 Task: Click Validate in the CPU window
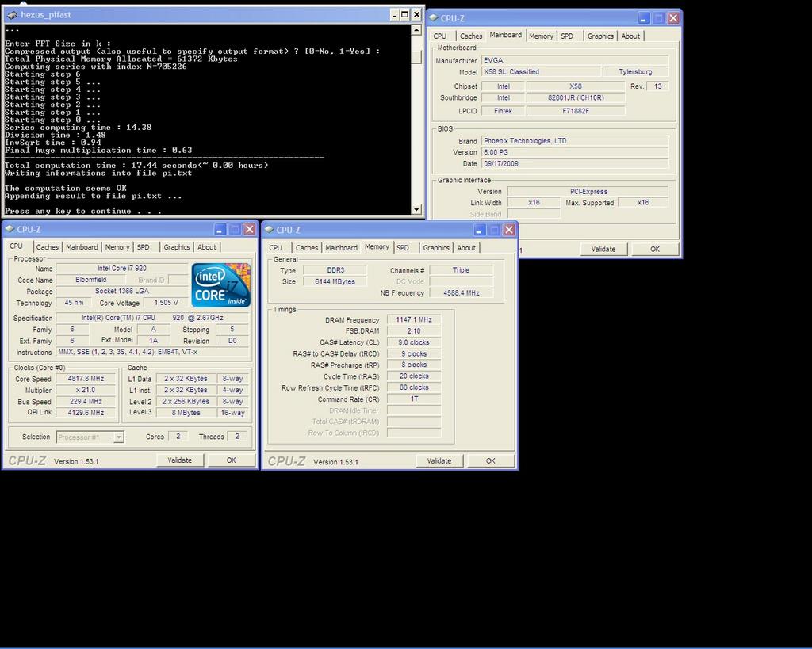pos(180,460)
